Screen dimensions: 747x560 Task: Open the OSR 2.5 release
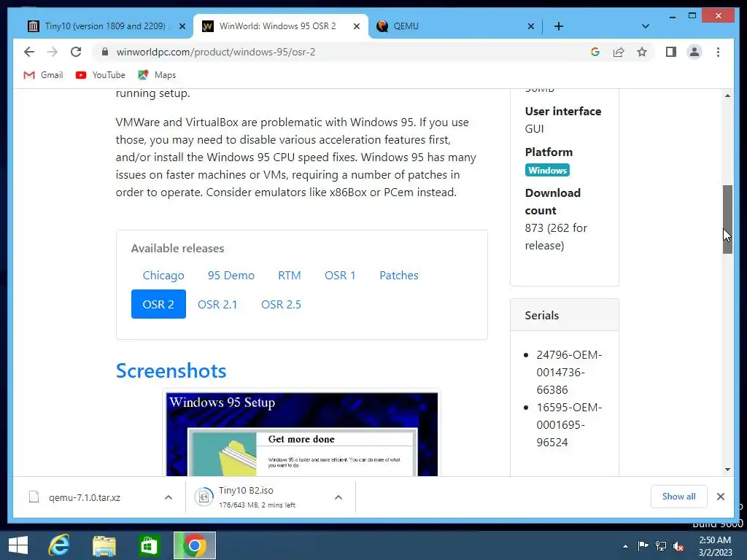(281, 304)
